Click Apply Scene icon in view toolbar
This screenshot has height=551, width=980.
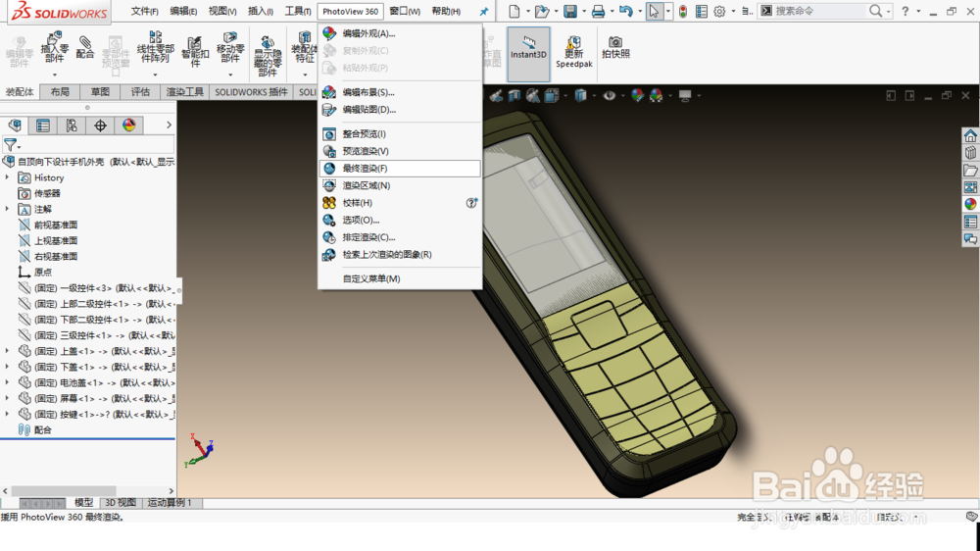(656, 96)
